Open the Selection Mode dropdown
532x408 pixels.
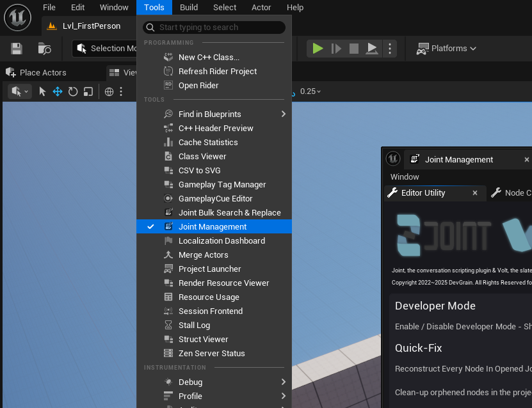coord(107,49)
